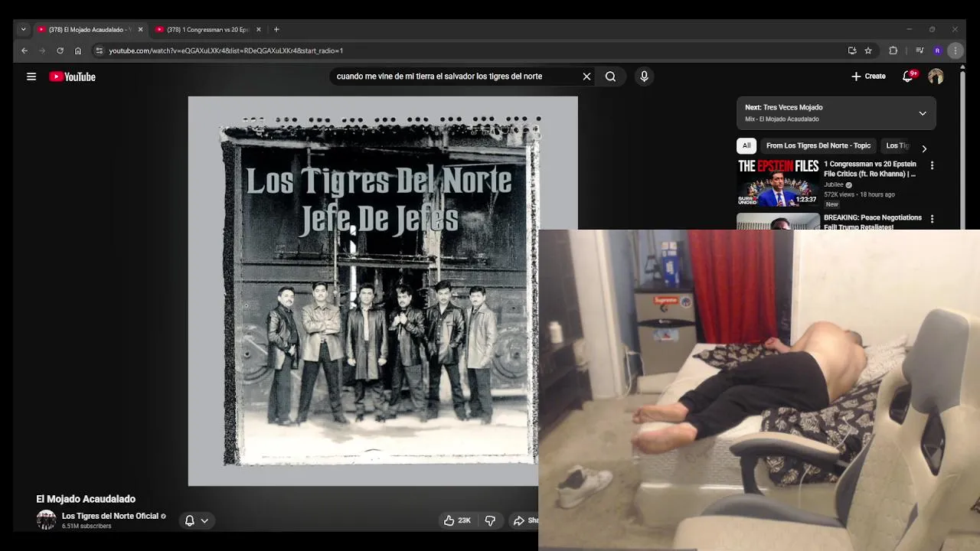Open options for Congressman video
980x551 pixels.
(x=932, y=165)
